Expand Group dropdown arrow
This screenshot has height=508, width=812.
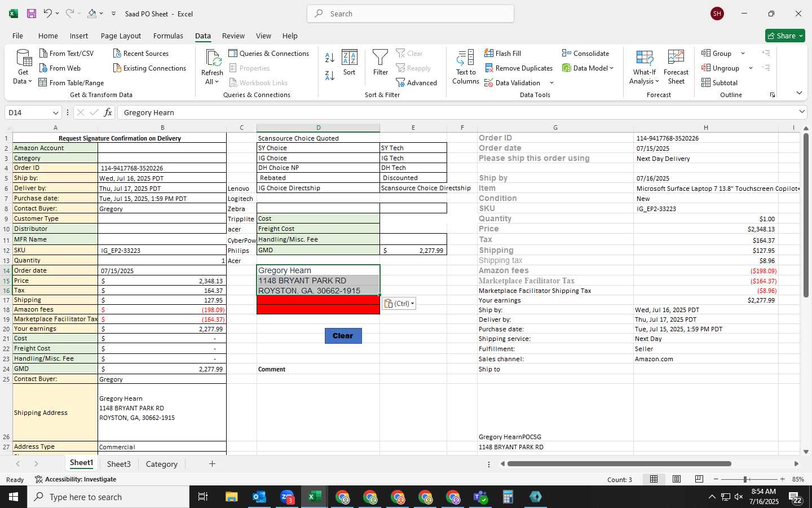743,54
